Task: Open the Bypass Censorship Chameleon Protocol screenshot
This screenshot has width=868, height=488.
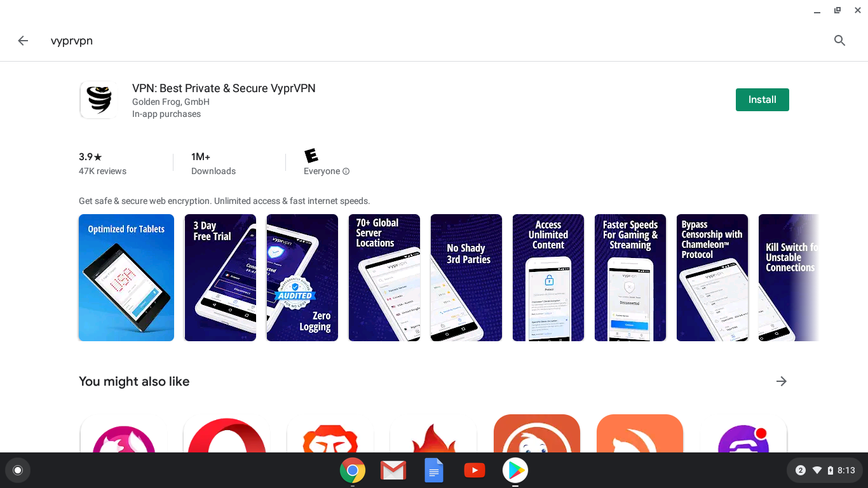Action: pos(712,278)
